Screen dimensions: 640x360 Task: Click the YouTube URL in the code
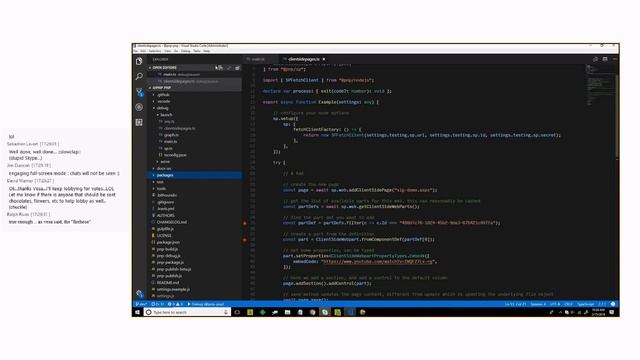(x=378, y=262)
